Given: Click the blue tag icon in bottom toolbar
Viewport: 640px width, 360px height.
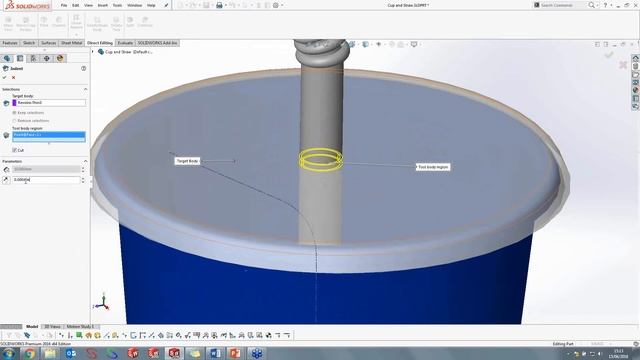Looking at the screenshot, I should point(27,335).
